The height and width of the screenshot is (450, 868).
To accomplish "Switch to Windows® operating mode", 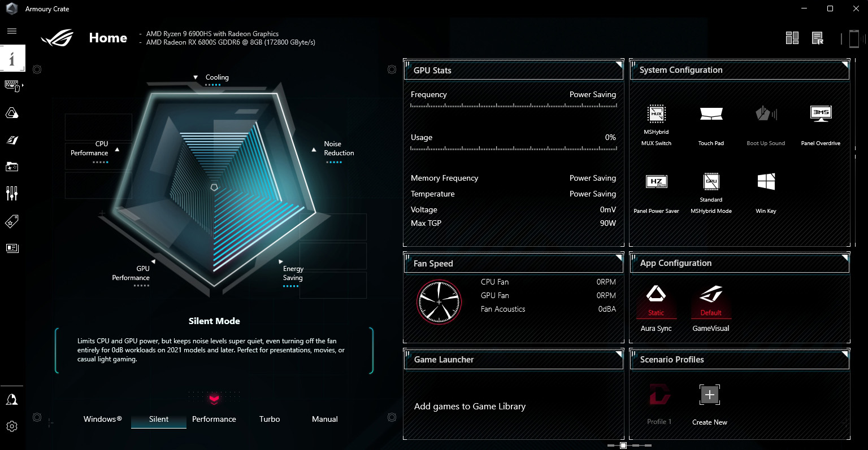I will coord(103,419).
